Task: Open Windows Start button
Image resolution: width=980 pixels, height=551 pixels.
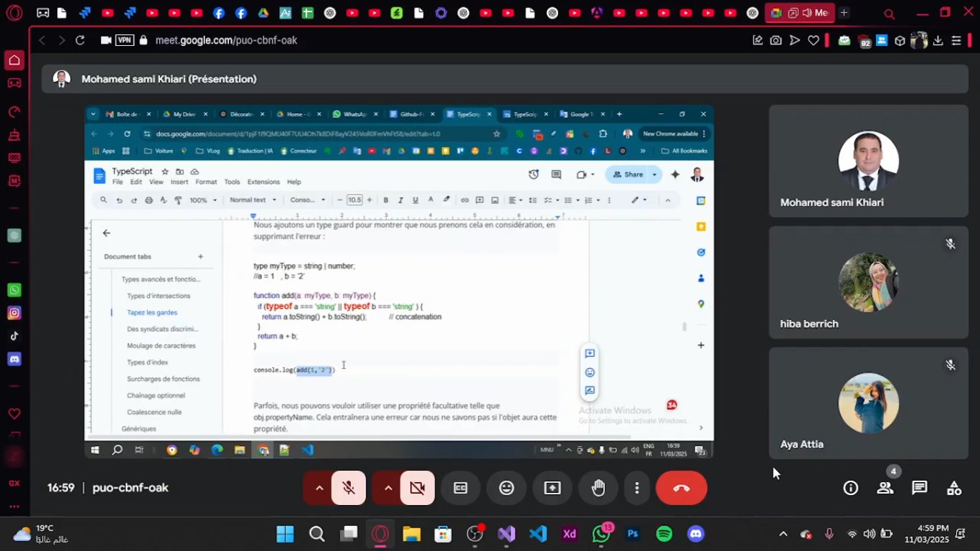Action: 285,534
